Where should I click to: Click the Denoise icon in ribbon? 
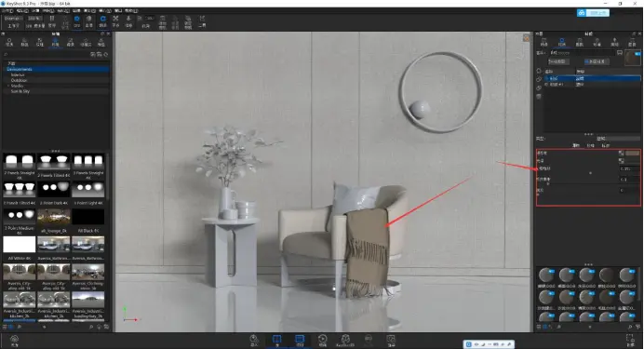tap(89, 21)
